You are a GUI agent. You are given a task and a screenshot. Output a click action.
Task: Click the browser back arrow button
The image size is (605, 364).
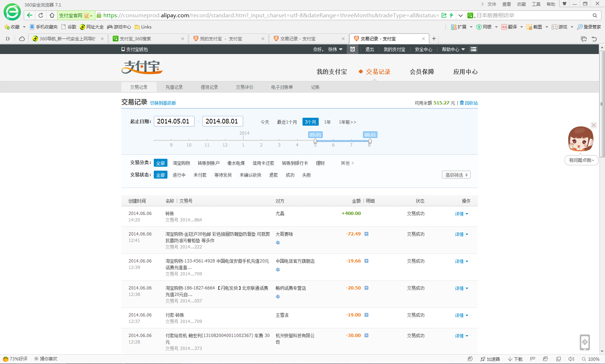[x=30, y=15]
